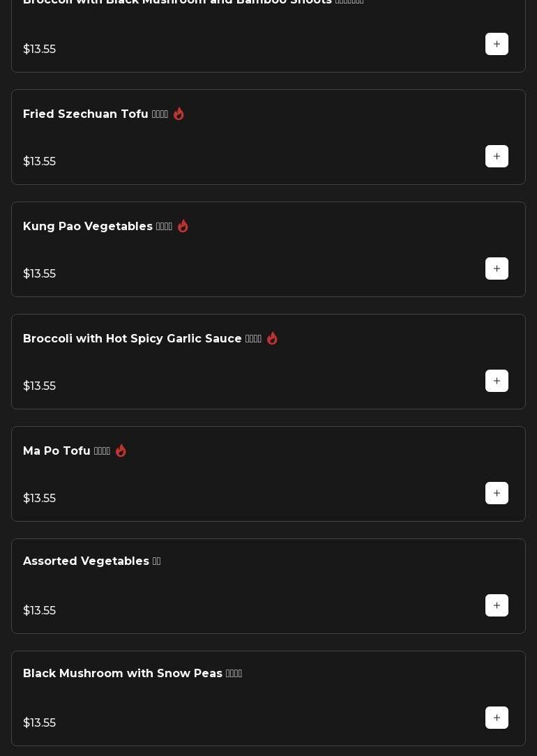The height and width of the screenshot is (756, 537).
Task: Open Assorted Vegetables item title
Action: (86, 561)
